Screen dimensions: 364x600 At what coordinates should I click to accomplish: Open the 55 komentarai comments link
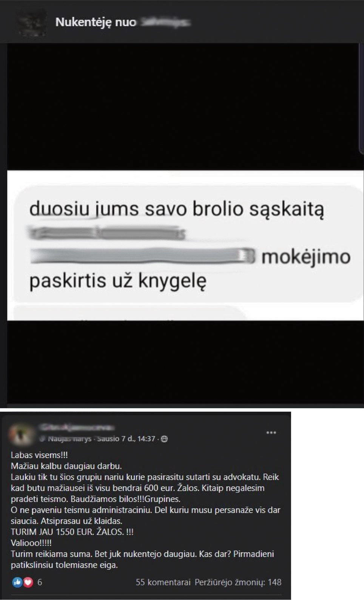click(163, 582)
